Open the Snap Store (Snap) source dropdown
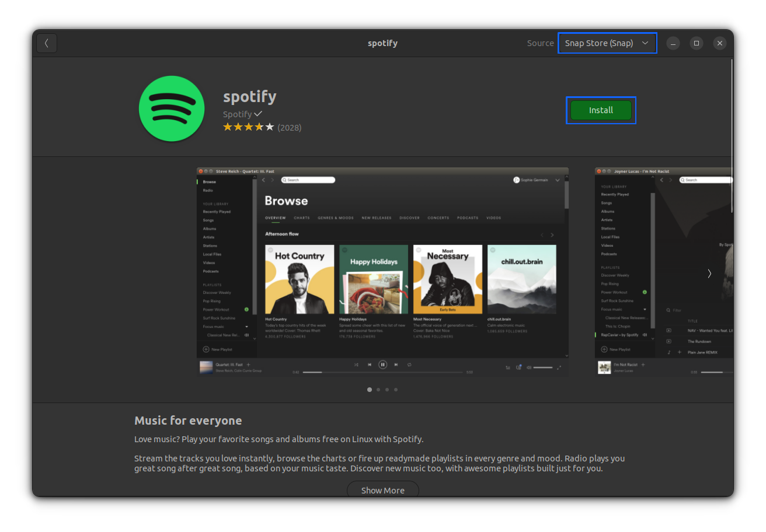 tap(607, 43)
